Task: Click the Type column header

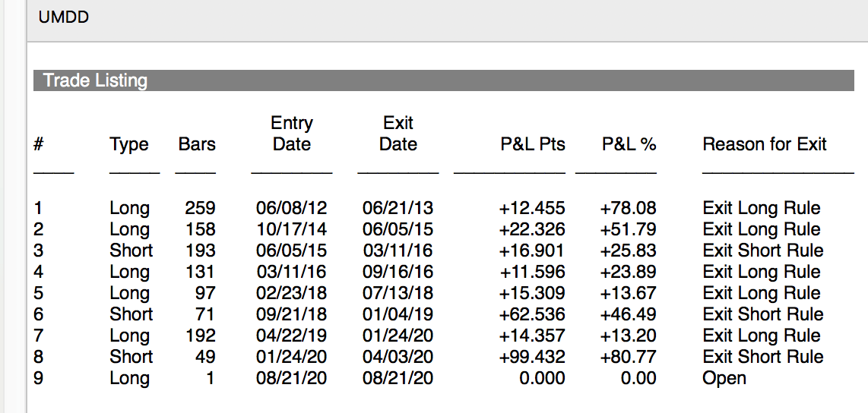Action: click(129, 144)
